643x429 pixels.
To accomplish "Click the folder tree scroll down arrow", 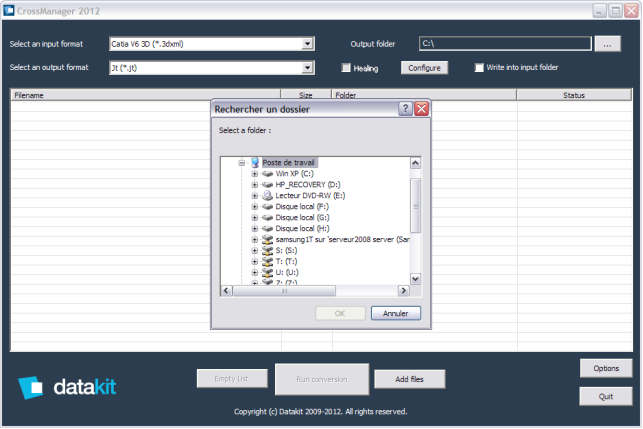I will tap(415, 279).
